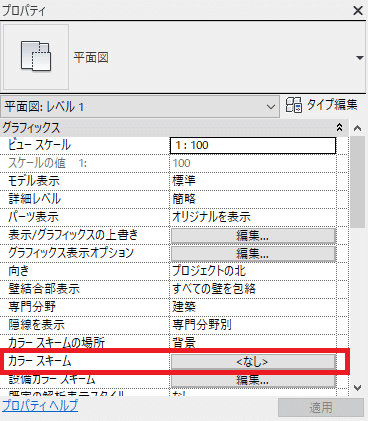The image size is (368, 421).
Task: Select the パーツ表示 value オリジナルを表示
Action: [x=211, y=217]
